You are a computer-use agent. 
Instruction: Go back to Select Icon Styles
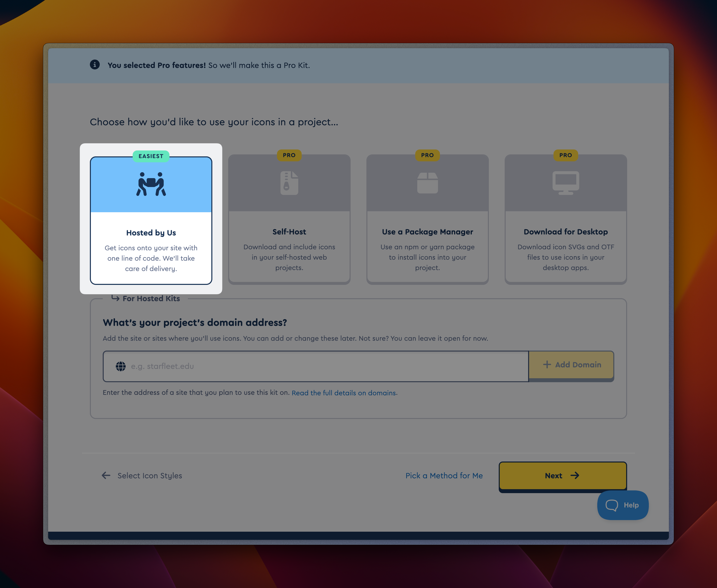coord(150,476)
